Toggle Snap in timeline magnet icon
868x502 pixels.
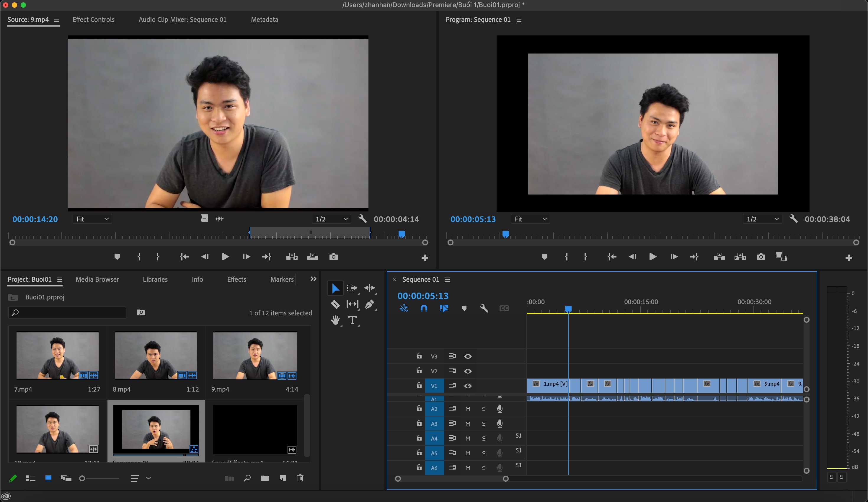[424, 308]
